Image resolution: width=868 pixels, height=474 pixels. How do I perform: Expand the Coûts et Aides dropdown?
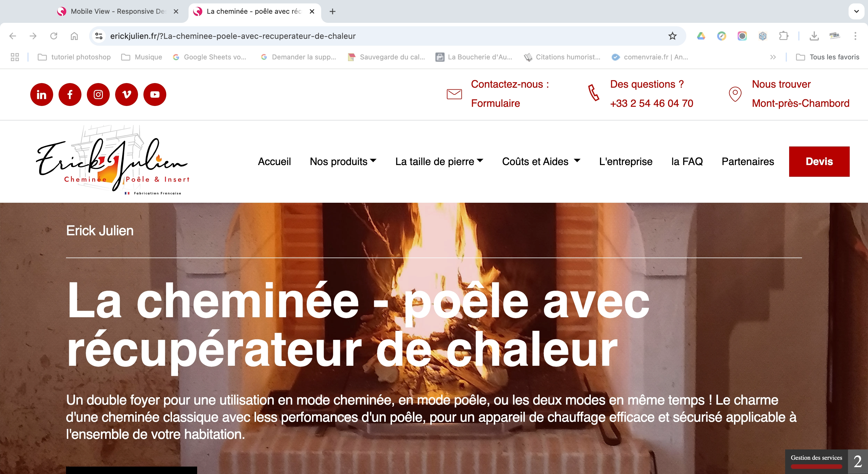point(541,162)
